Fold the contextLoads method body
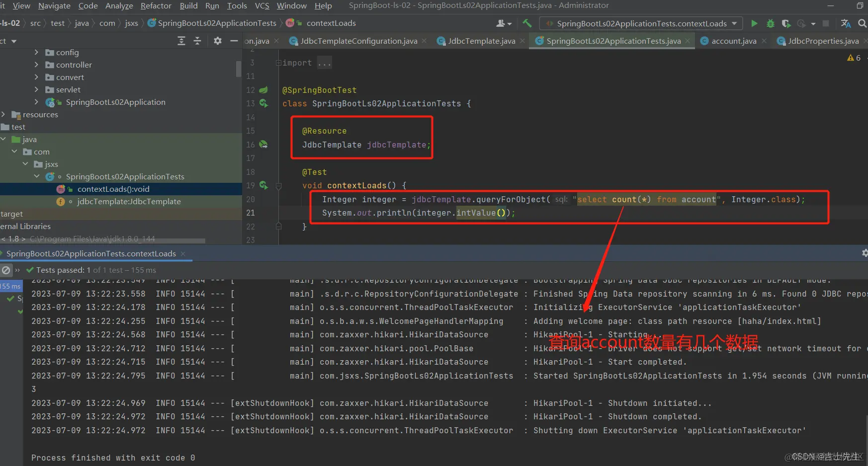 [278, 186]
